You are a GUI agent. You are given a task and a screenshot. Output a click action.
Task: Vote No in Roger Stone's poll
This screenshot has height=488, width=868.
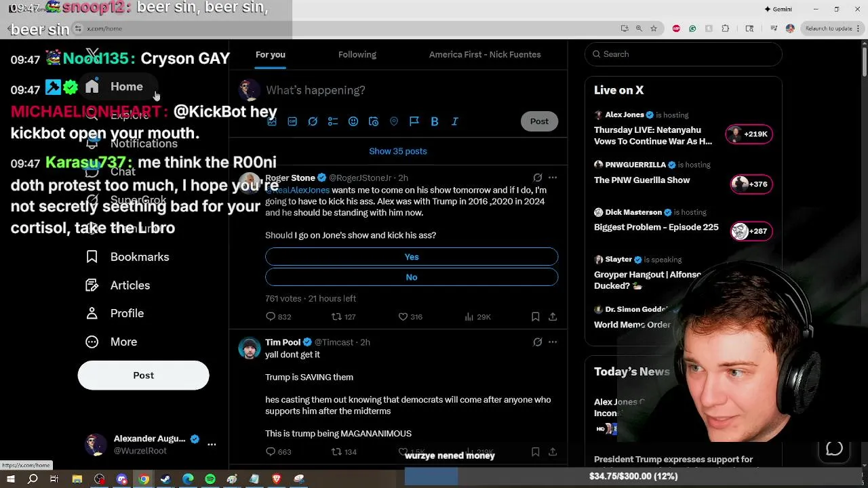[412, 277]
